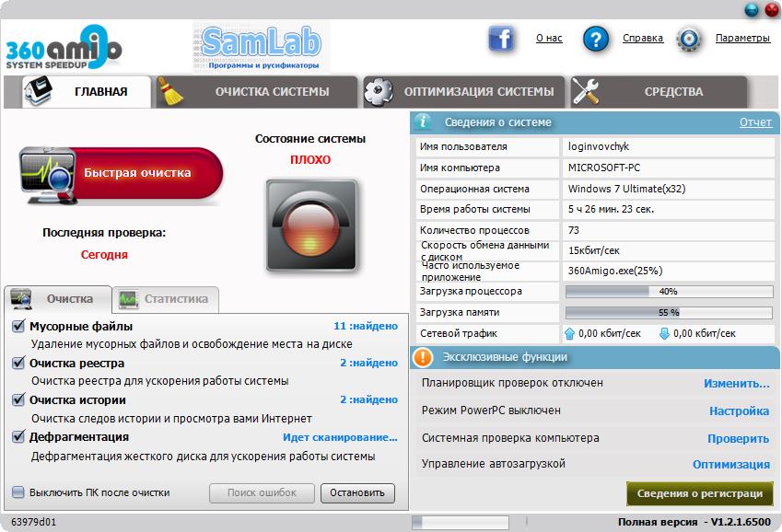The image size is (782, 532).
Task: Click the 360amigo System Speedup logo
Action: (x=64, y=47)
